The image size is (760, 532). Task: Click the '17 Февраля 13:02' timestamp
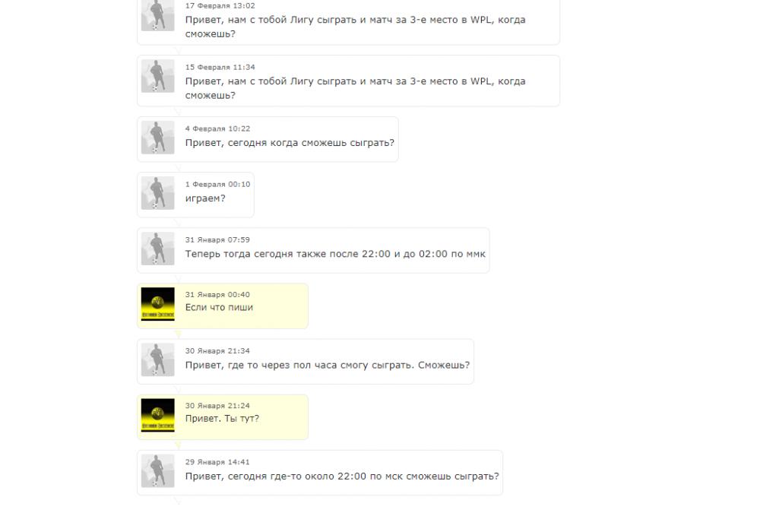[220, 6]
